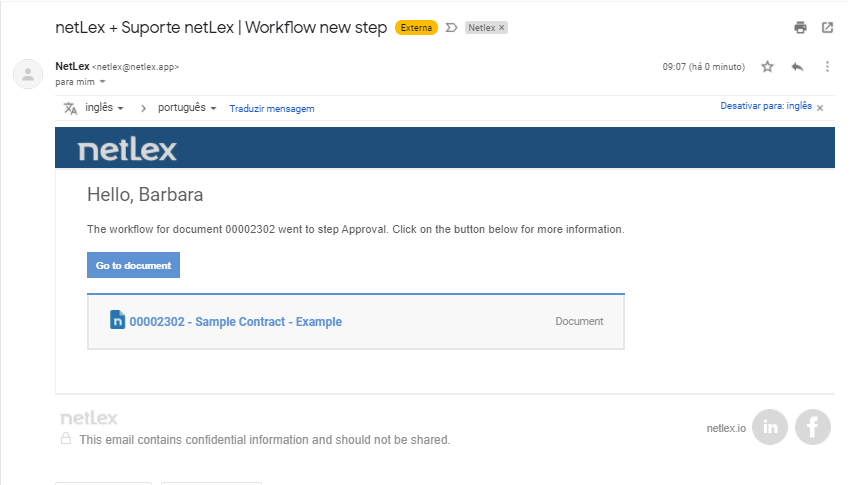Viewport: 851px width, 485px height.
Task: Open the LinkedIn icon in the footer
Action: (770, 427)
